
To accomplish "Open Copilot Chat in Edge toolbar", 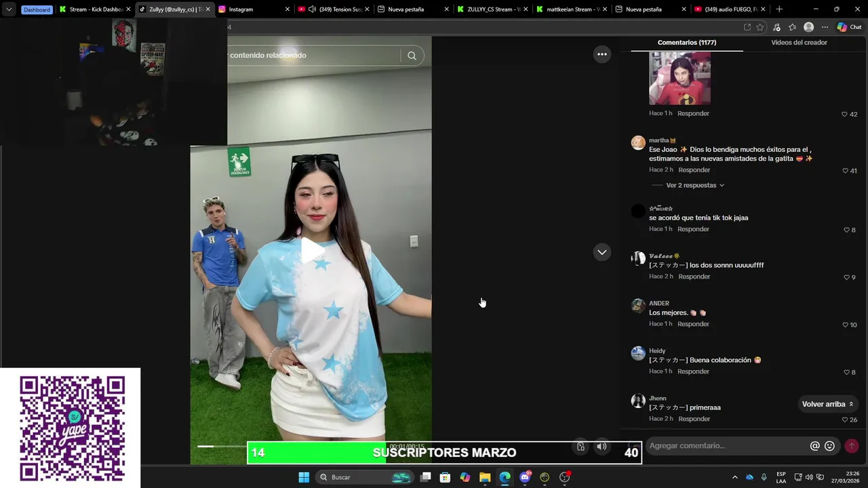I will coord(849,27).
